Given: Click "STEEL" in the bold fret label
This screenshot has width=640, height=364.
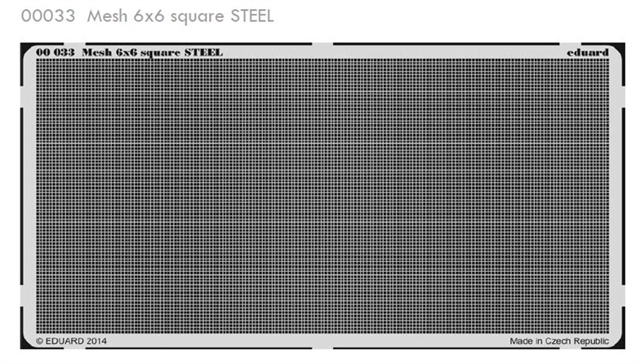Looking at the screenshot, I should click(x=202, y=53).
